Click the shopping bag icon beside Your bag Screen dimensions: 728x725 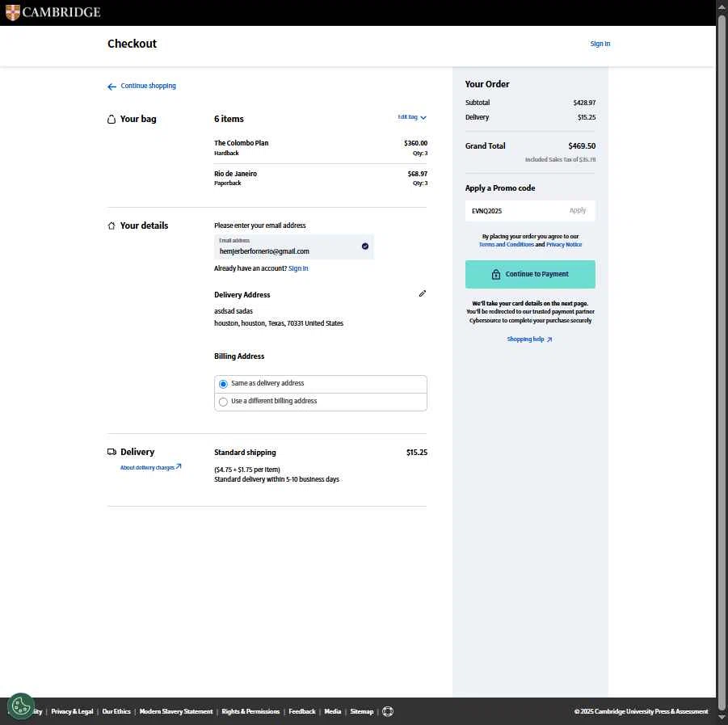pos(112,120)
